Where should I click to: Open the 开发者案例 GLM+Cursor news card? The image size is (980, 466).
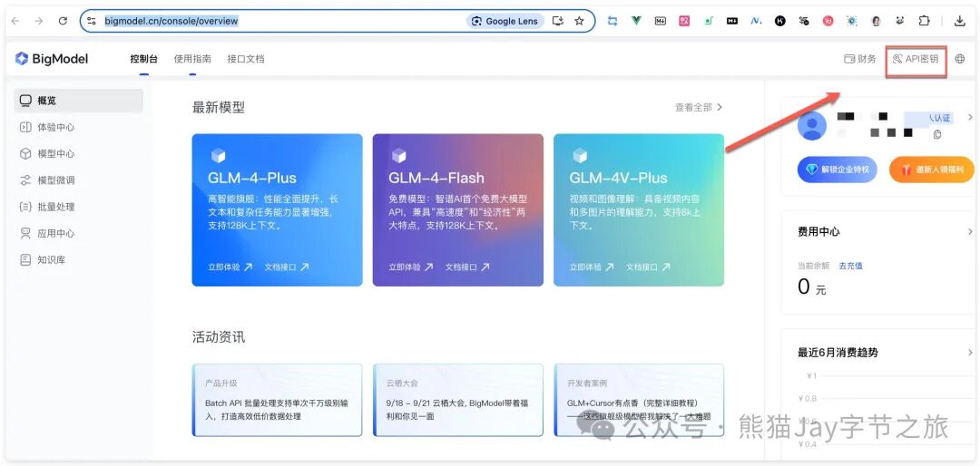click(x=639, y=400)
